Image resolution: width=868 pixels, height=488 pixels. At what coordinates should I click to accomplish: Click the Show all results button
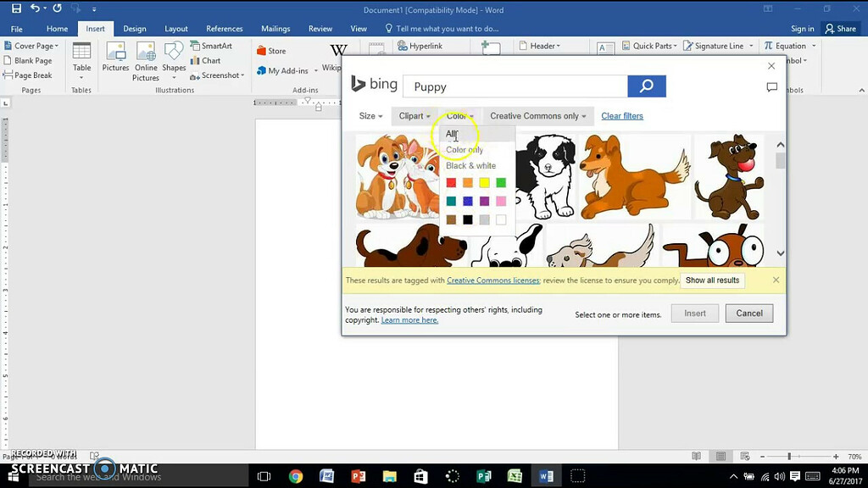[x=712, y=280]
